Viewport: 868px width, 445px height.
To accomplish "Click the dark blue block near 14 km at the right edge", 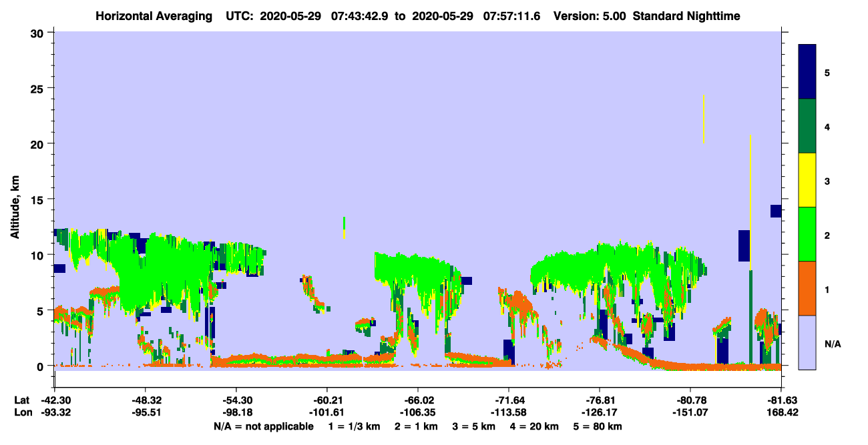I will (776, 211).
